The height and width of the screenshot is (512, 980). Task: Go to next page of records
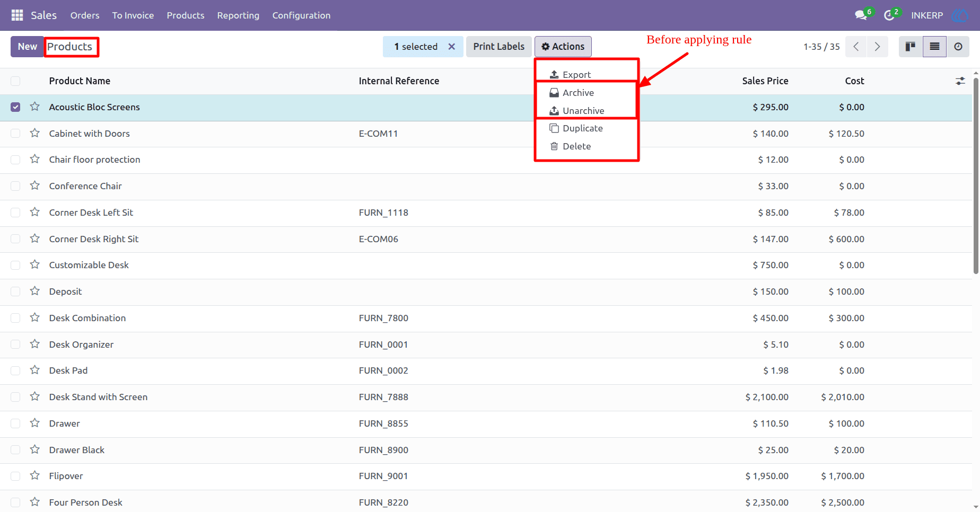coord(877,47)
